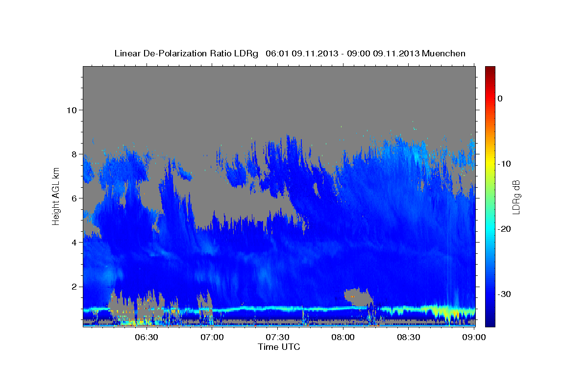Image resolution: width=588 pixels, height=392 pixels.
Task: Click the 'Time UTC' axis label
Action: coord(279,347)
